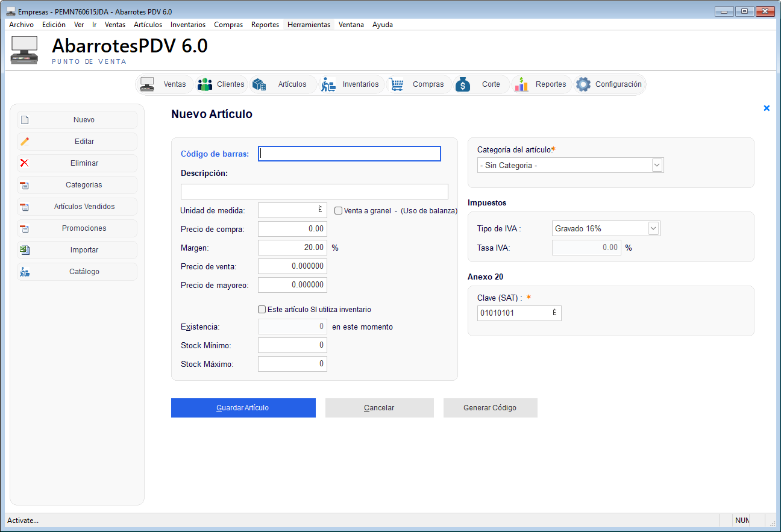
Task: Open the Ver menu
Action: pyautogui.click(x=79, y=25)
